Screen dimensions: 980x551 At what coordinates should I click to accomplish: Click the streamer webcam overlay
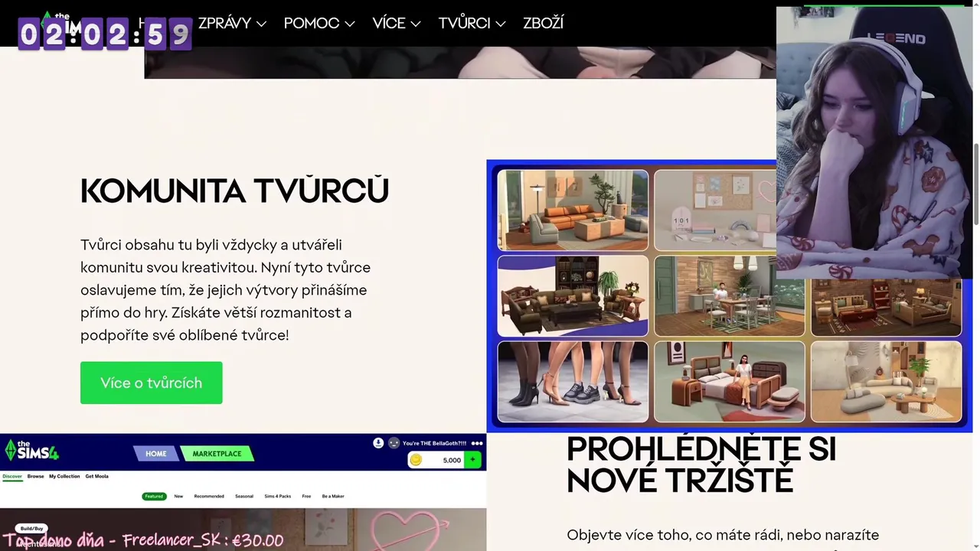point(874,142)
